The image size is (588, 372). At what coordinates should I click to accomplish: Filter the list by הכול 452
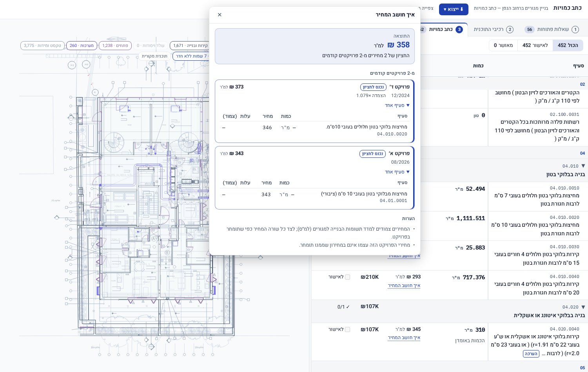[x=568, y=45]
